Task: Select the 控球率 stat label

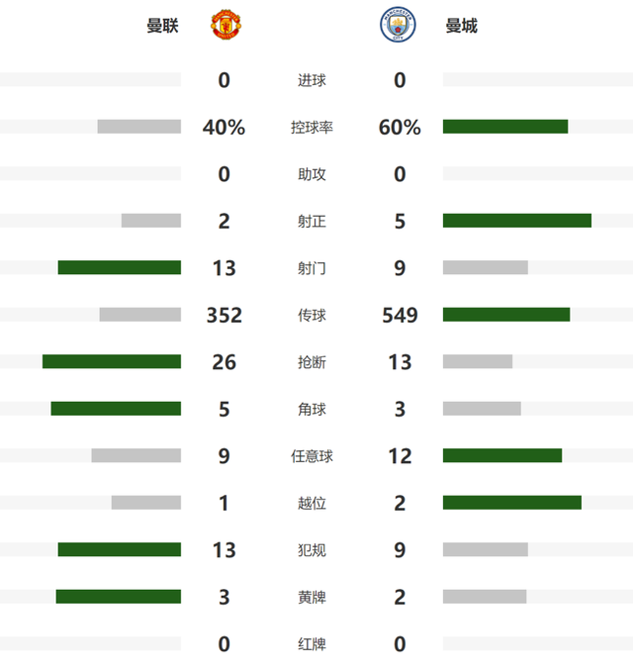Action: [312, 128]
